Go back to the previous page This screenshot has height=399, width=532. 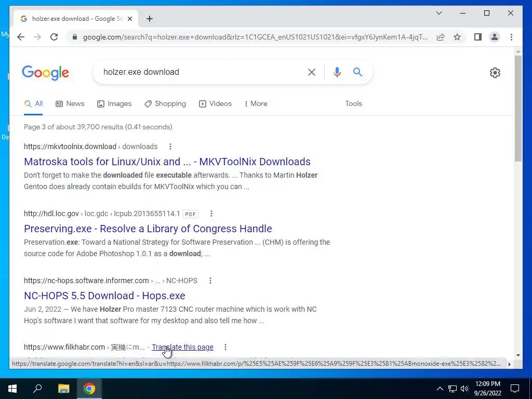[21, 37]
